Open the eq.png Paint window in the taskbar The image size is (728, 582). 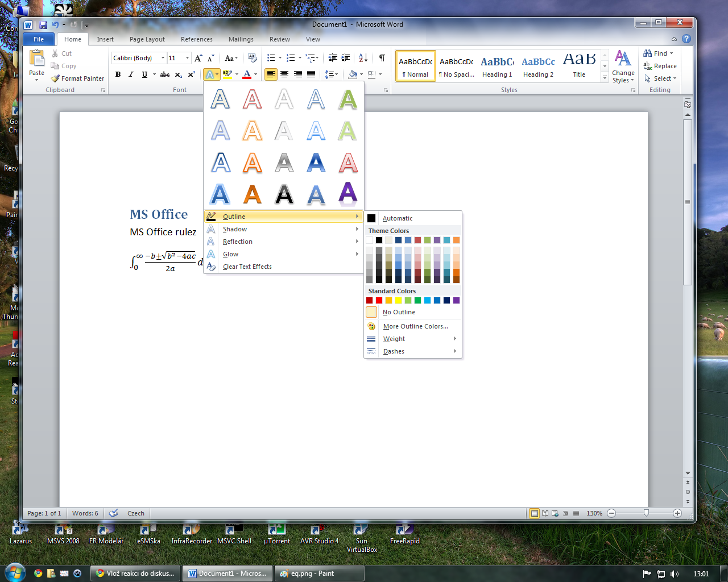click(x=319, y=573)
